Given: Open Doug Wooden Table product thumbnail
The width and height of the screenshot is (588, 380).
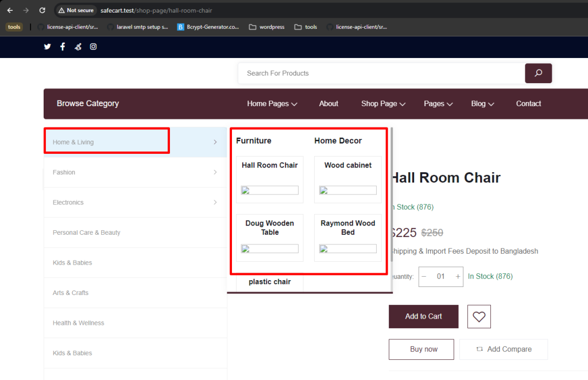Looking at the screenshot, I should (270, 249).
